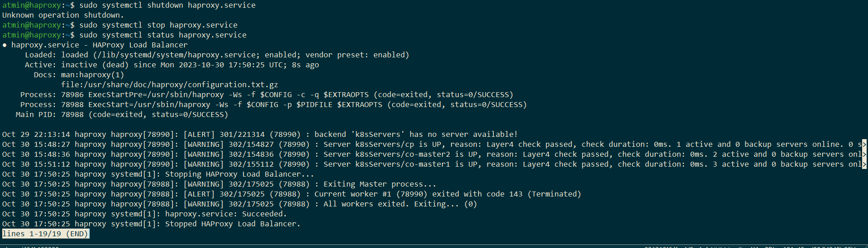
Task: Click the man:haproxy(1) docs reference
Action: 92,75
